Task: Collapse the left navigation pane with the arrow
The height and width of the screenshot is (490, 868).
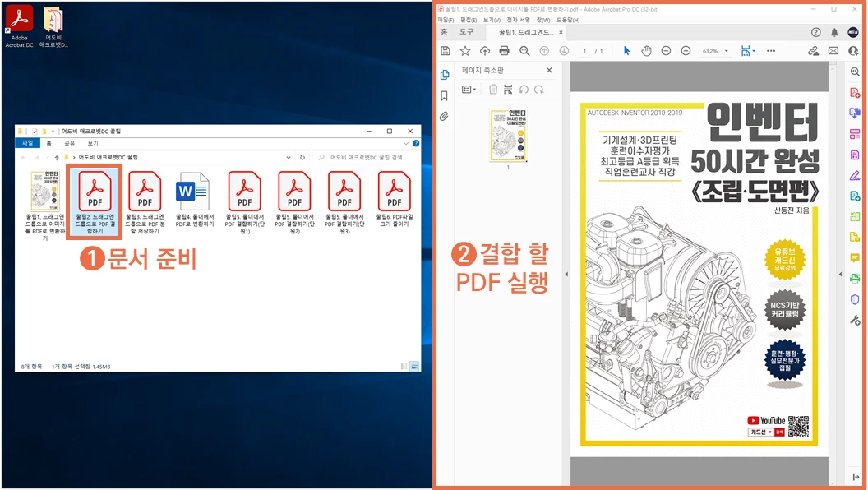Action: tap(566, 274)
